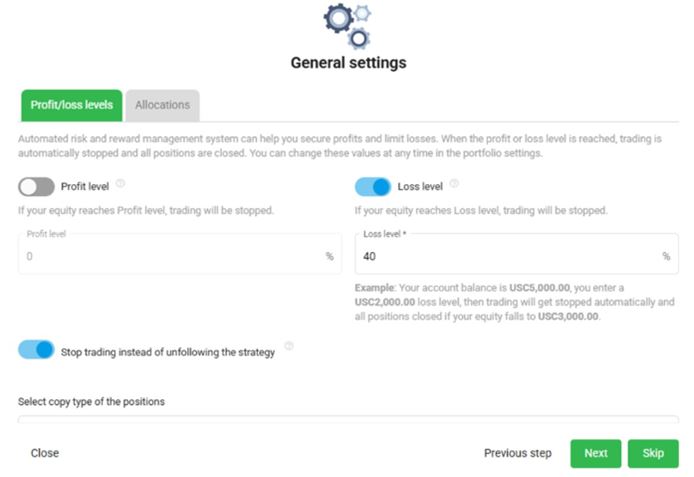This screenshot has height=477, width=694.
Task: Switch to the Allocations tab
Action: click(x=162, y=105)
